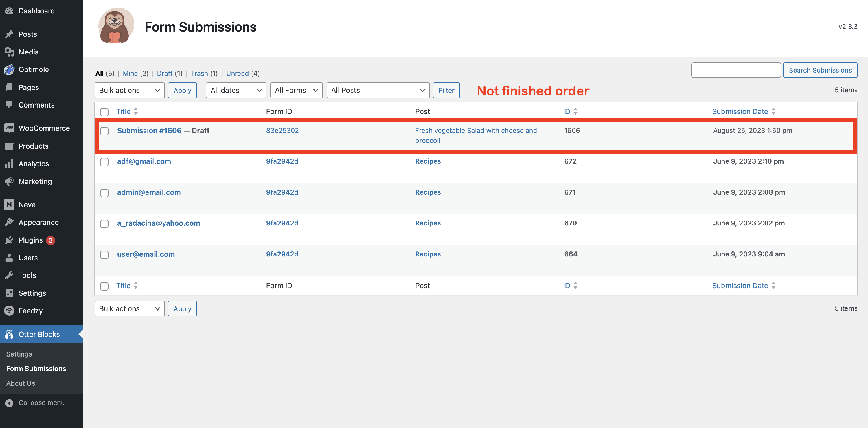The height and width of the screenshot is (428, 868).
Task: Click the Optimole icon in sidebar
Action: click(9, 69)
